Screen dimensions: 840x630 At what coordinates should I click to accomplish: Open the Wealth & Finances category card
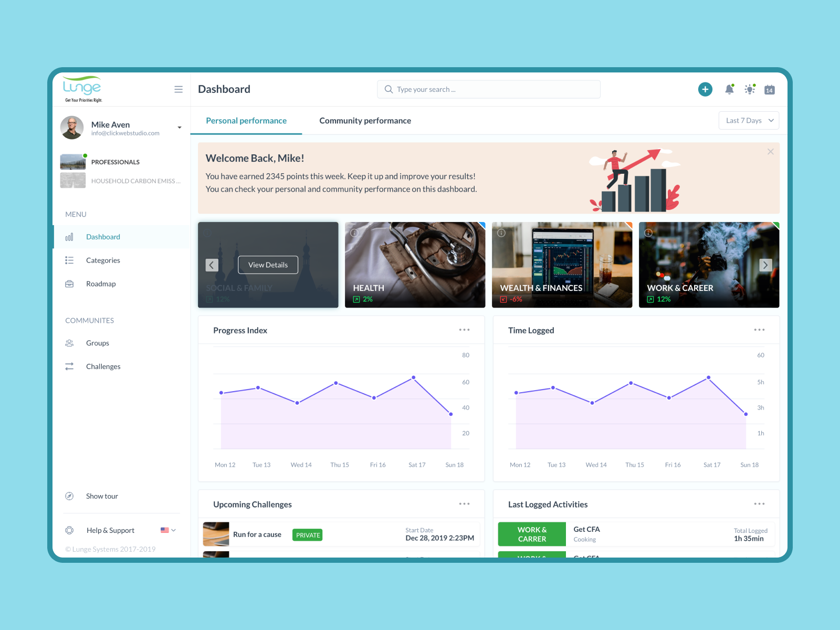click(x=562, y=265)
